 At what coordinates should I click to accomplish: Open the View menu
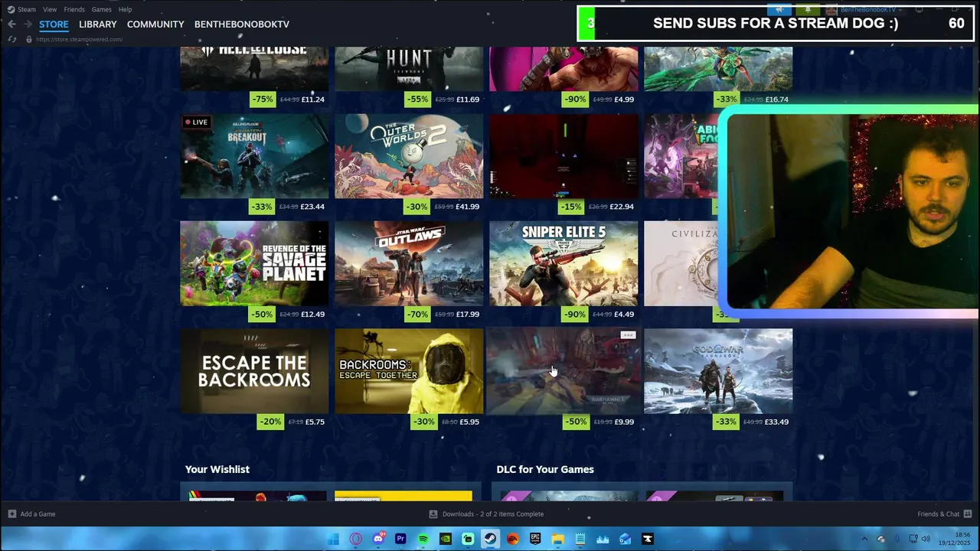50,9
